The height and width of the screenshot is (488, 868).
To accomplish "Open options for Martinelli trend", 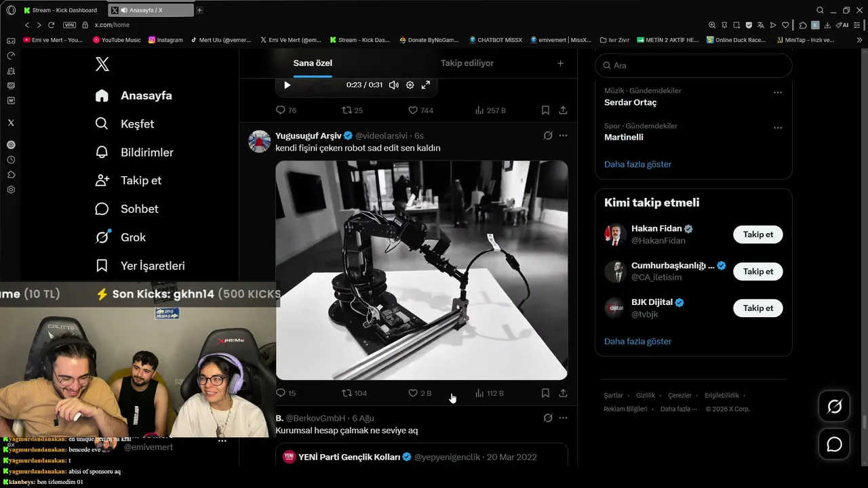I will click(x=778, y=127).
